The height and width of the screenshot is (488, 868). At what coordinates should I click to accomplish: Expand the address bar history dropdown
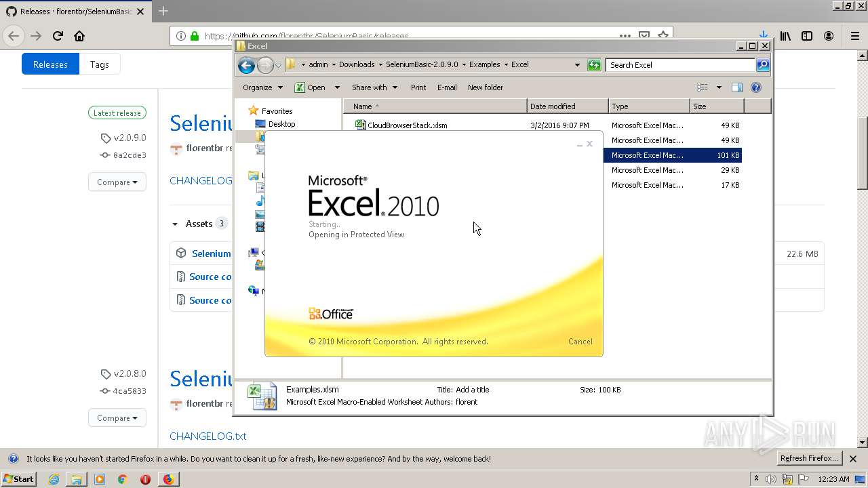pos(577,65)
